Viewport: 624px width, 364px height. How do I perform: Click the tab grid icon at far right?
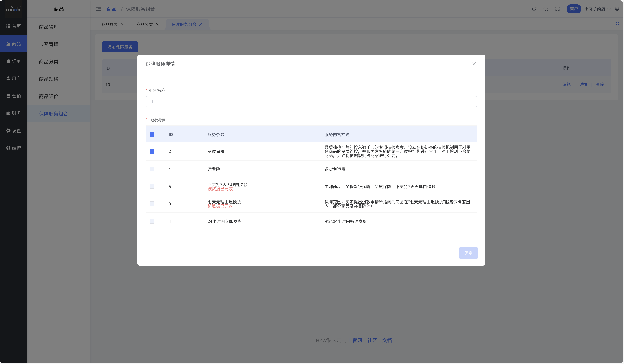click(x=617, y=23)
